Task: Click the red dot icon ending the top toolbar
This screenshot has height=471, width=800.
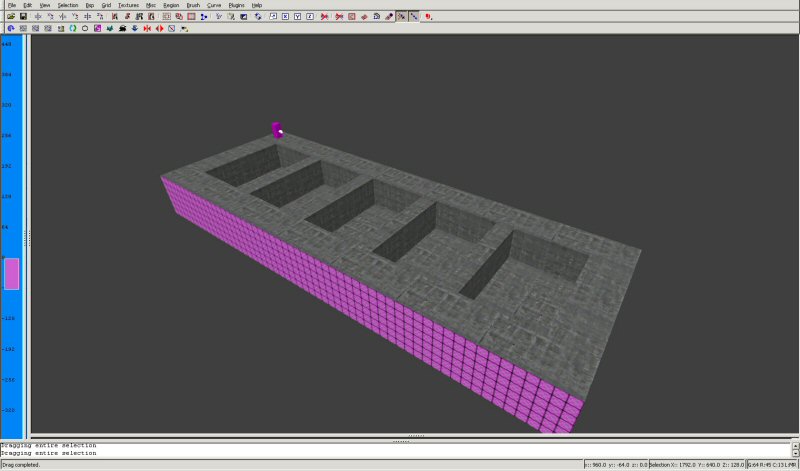Action: tap(428, 17)
